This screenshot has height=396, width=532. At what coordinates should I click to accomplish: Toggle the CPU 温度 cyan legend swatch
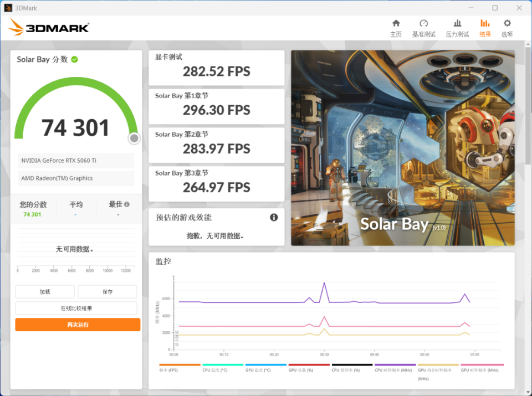(x=223, y=365)
